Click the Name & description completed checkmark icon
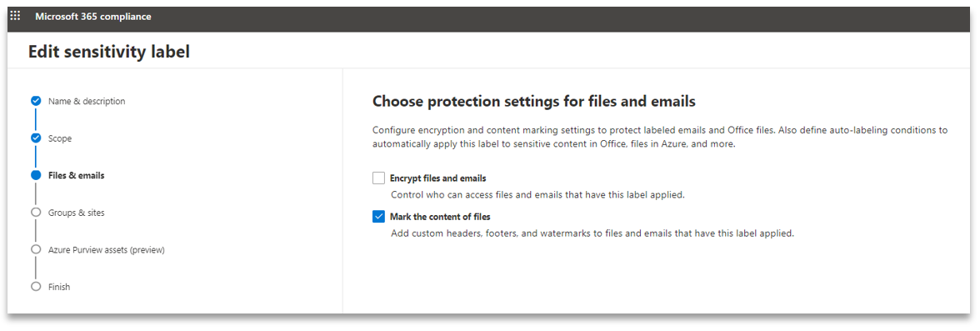The height and width of the screenshot is (331, 980). [x=36, y=101]
